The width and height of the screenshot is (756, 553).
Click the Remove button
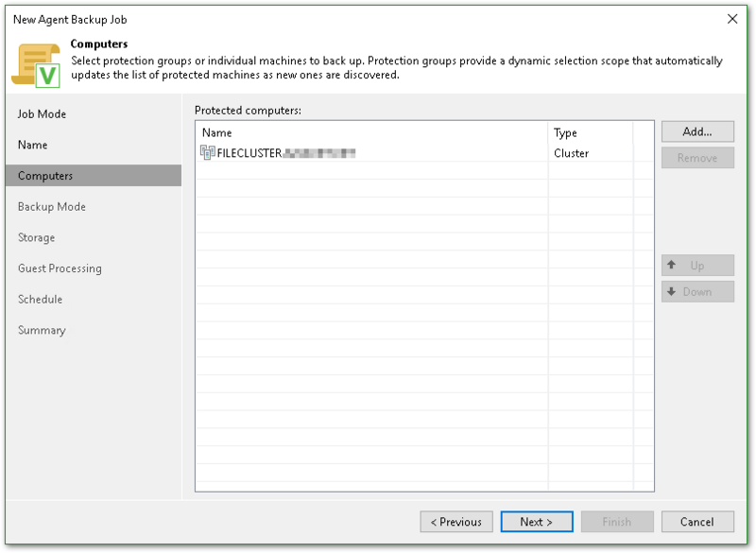pos(697,159)
